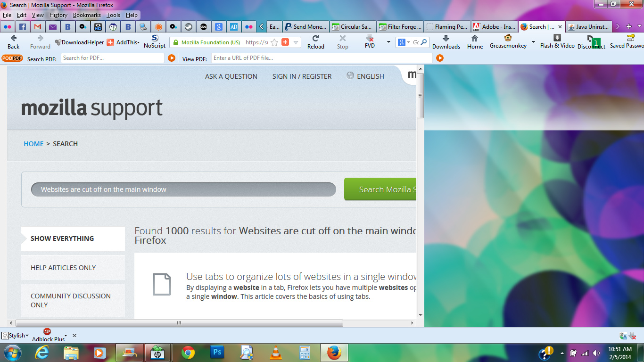The image size is (644, 362).
Task: Go back to the previous page
Action: click(14, 42)
